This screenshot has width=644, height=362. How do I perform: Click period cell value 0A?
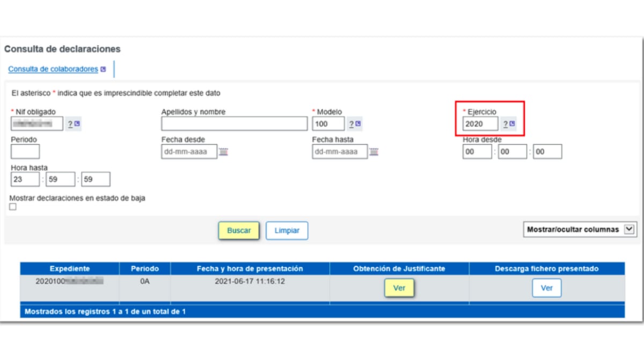145,281
